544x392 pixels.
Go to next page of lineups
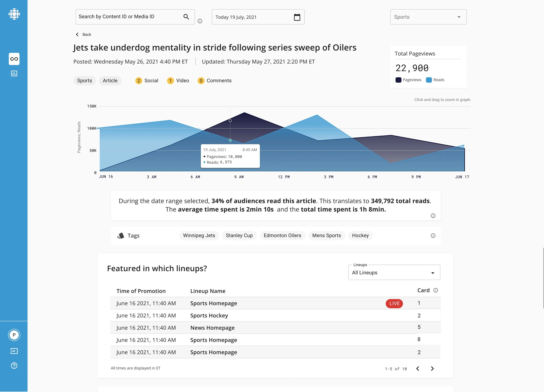[432, 368]
